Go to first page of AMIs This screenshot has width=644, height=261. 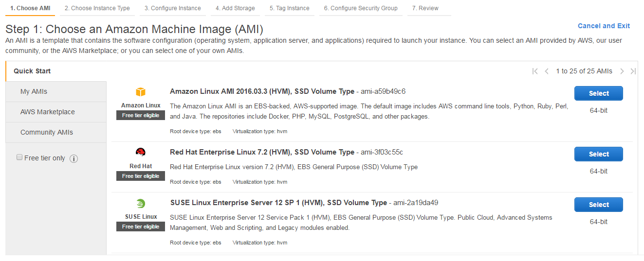coord(535,71)
